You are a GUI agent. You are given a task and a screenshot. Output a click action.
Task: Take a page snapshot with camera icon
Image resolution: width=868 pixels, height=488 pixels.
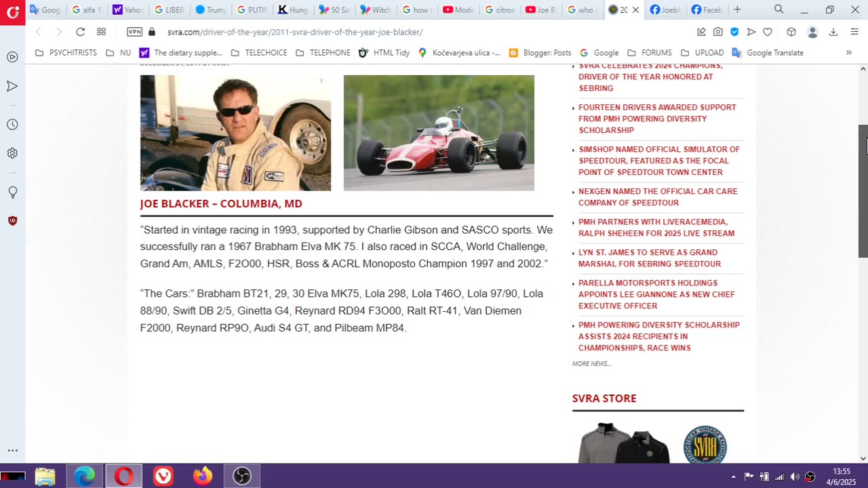click(x=717, y=32)
